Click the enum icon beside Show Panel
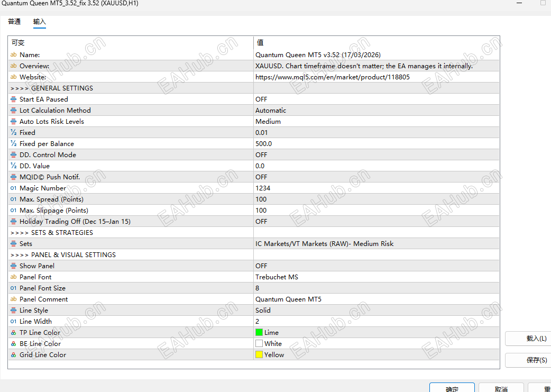This screenshot has width=551, height=392. (x=13, y=266)
